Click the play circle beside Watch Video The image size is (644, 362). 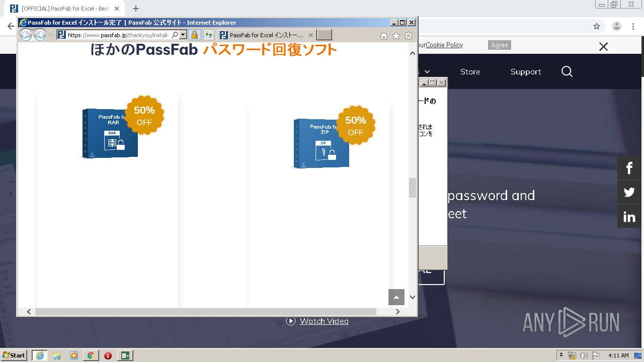tap(291, 321)
